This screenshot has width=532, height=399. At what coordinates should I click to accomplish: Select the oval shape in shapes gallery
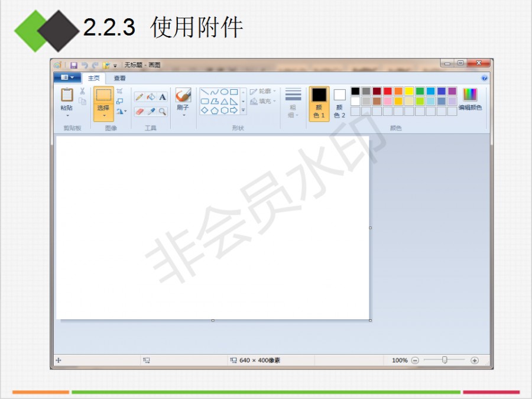[x=224, y=92]
